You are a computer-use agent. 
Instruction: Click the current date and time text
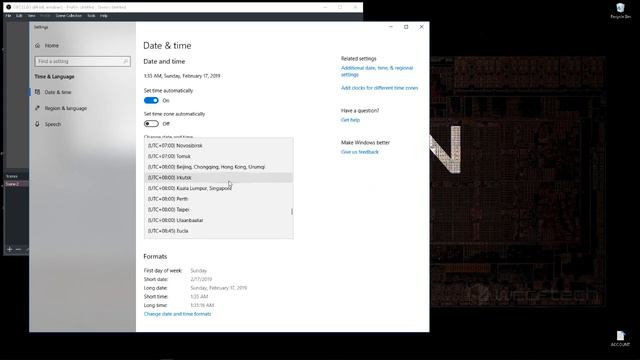[182, 76]
